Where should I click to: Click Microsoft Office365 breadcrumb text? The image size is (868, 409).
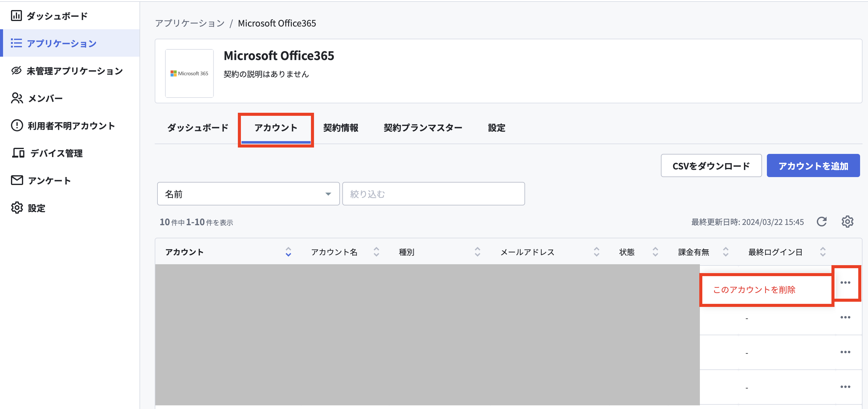(277, 23)
